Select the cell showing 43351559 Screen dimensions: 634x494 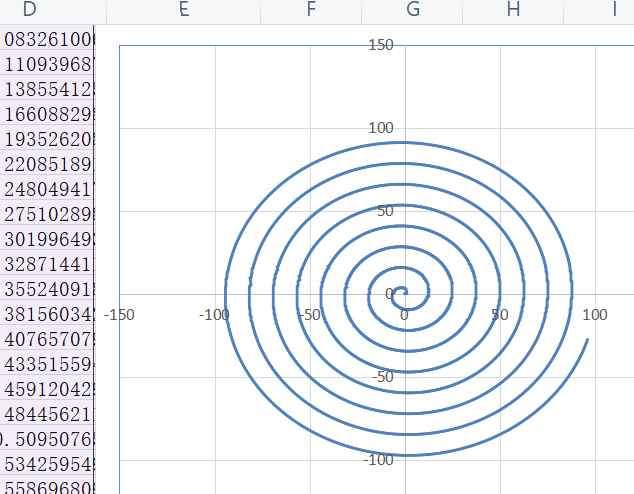[48, 364]
